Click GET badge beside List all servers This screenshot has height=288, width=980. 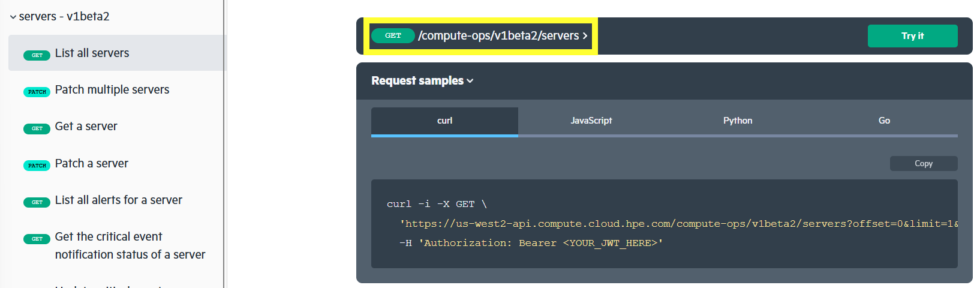[x=37, y=55]
